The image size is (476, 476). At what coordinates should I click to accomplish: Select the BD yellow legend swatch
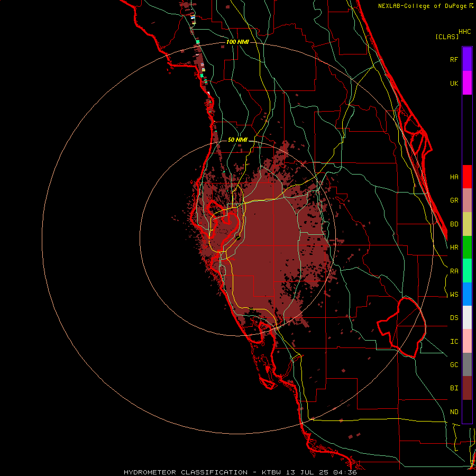coord(467,224)
